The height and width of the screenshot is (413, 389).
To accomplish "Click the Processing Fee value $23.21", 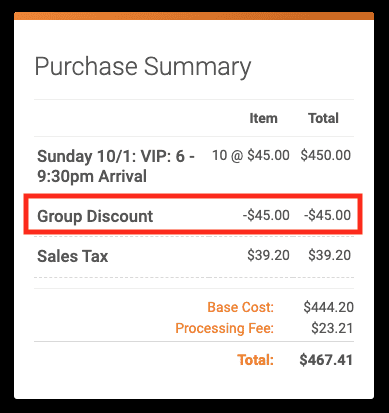I will click(332, 328).
